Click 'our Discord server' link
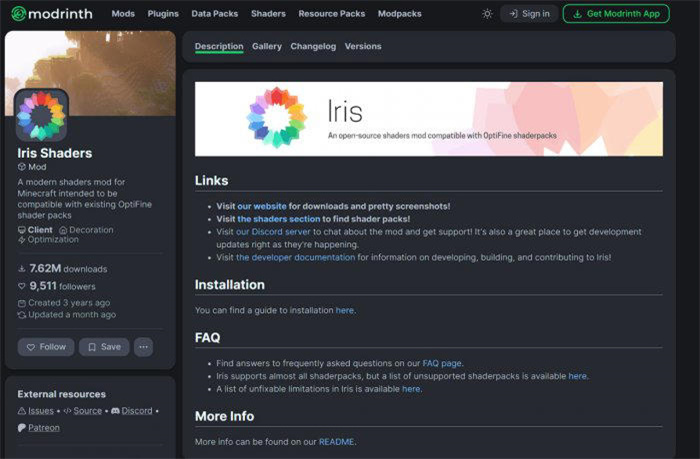The height and width of the screenshot is (459, 700). [x=273, y=232]
